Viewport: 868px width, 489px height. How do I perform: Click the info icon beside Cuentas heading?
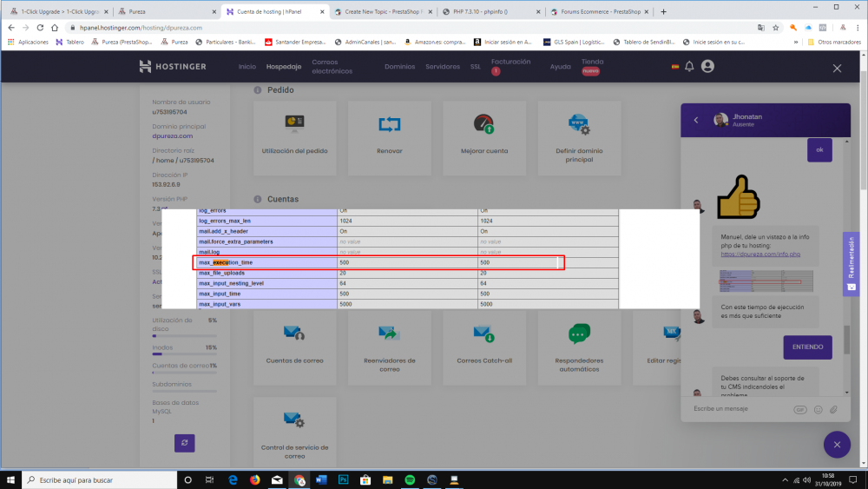point(258,199)
